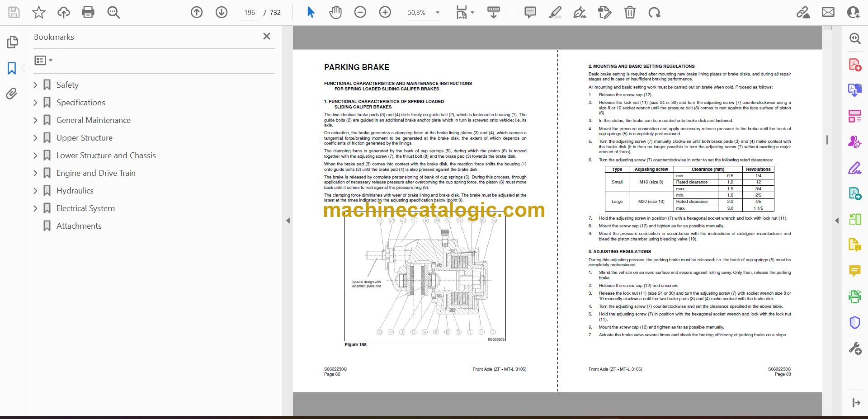Collapse the left navigation pane arrow
868x419 pixels.
[288, 221]
